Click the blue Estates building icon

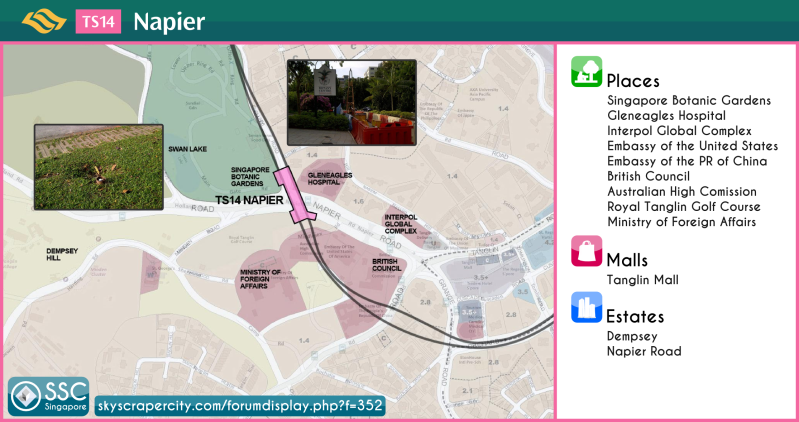point(585,307)
